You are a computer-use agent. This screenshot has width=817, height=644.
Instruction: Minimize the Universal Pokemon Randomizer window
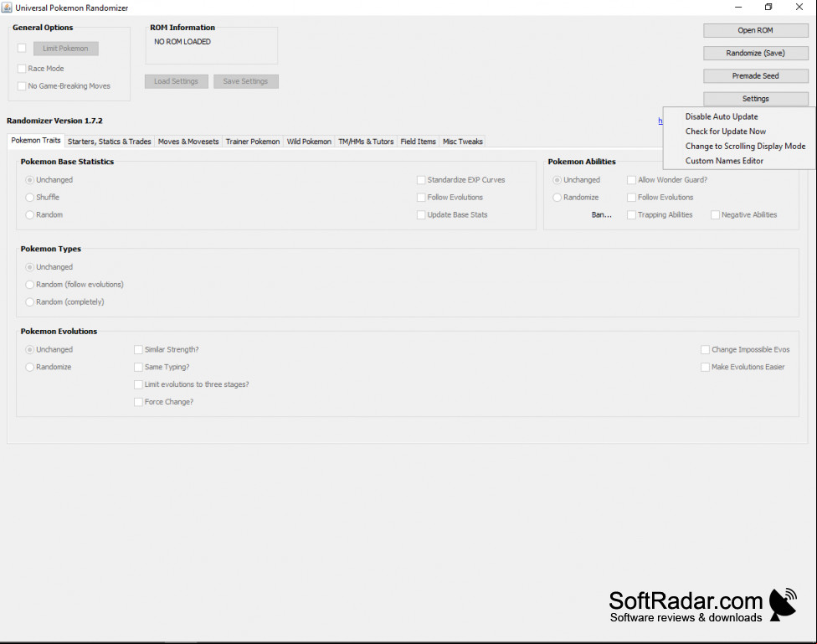738,8
